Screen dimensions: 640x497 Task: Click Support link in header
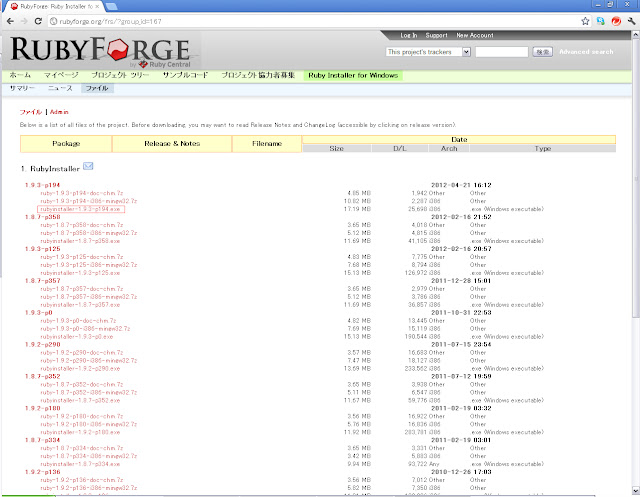[x=436, y=36]
